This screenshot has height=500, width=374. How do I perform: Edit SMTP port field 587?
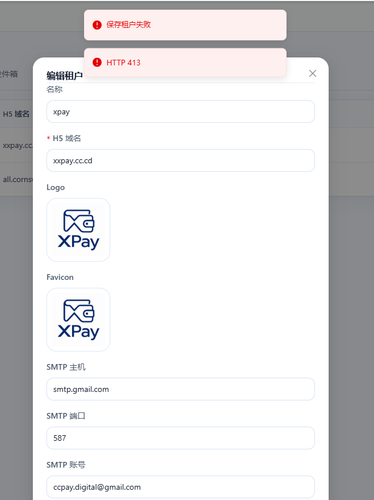(x=180, y=438)
